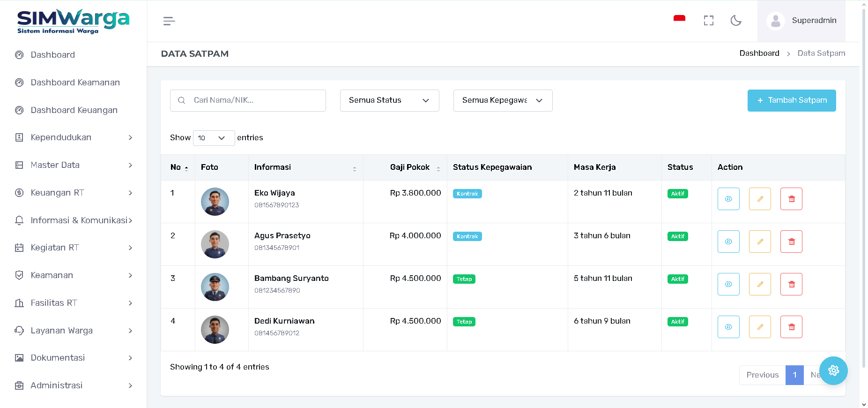Edit Eko Wijaya's record
This screenshot has width=868, height=408.
[760, 199]
